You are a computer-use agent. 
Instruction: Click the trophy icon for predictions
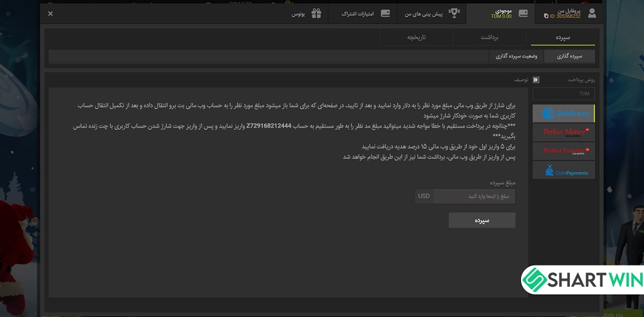pos(454,13)
